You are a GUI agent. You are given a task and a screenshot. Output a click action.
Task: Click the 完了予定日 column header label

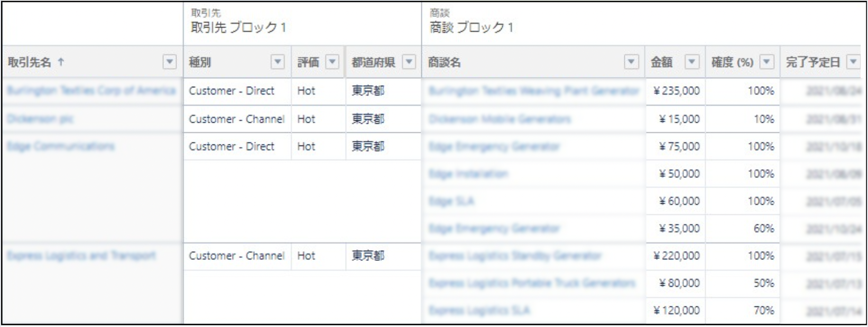(x=813, y=62)
